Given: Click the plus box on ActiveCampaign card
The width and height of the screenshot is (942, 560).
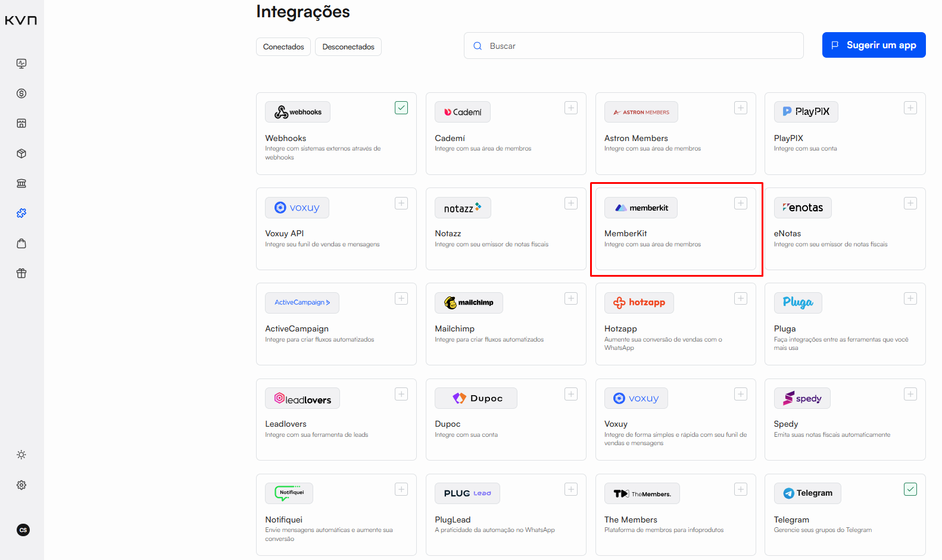Looking at the screenshot, I should 401,299.
